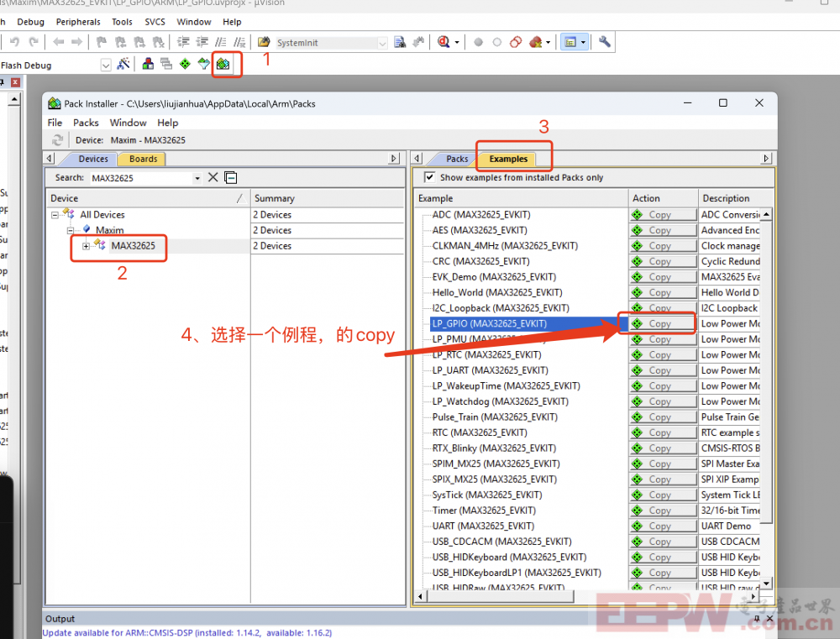This screenshot has width=840, height=639.
Task: Open the Kill Breakpoints dropdown arrow
Action: [x=548, y=42]
